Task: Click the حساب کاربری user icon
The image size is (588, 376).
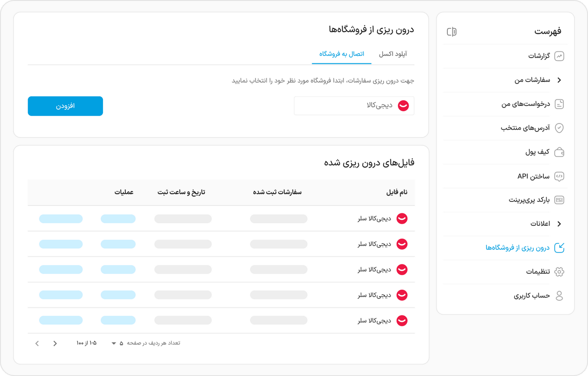Action: (x=560, y=295)
